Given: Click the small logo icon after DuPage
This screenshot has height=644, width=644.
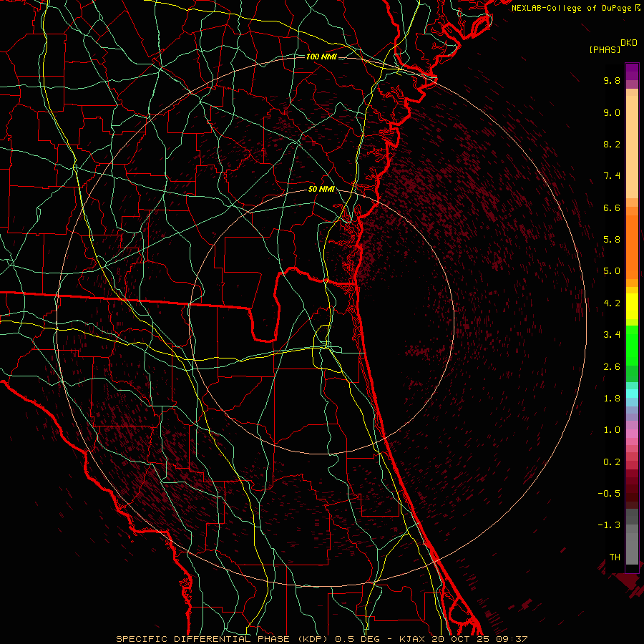Looking at the screenshot, I should [638, 7].
